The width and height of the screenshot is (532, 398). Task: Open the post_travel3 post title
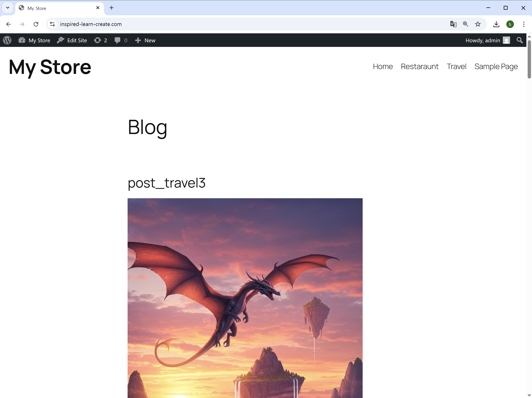167,183
